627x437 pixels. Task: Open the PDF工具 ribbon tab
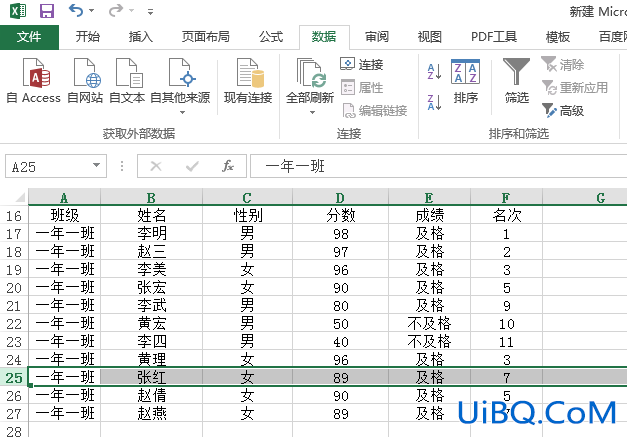[x=494, y=37]
